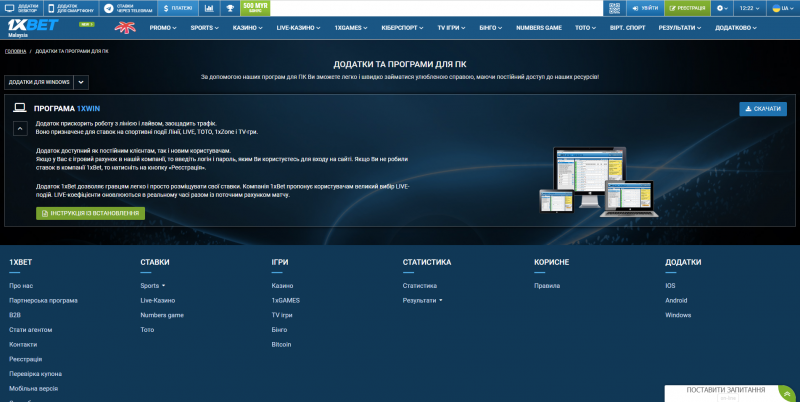Viewport: 800px width, 402px height.
Task: Click the bar chart statistics icon
Action: click(x=209, y=8)
